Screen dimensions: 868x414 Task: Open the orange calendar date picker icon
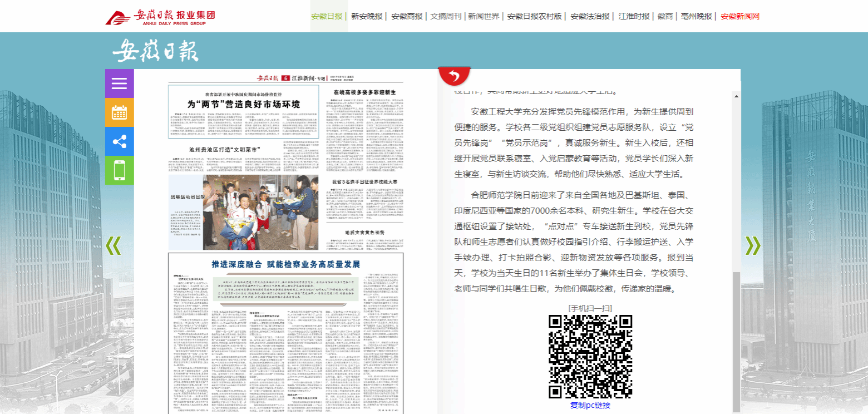tap(120, 112)
